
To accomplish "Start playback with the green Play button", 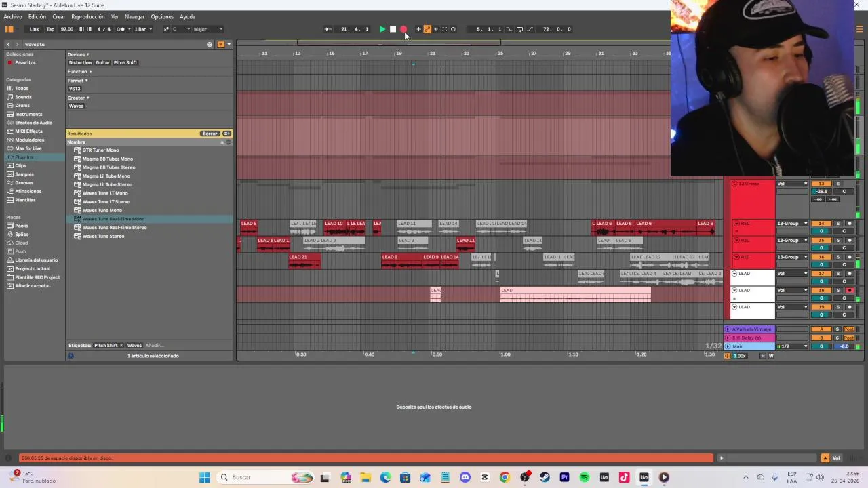I will (x=382, y=29).
